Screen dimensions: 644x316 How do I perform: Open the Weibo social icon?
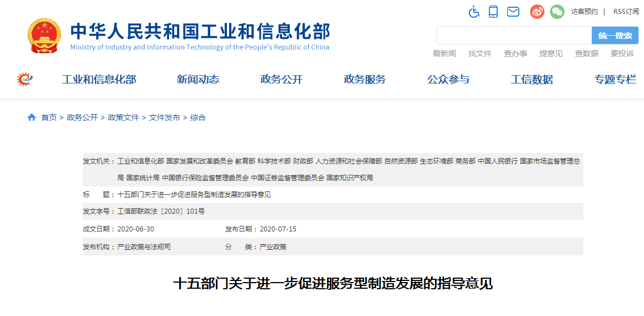(x=537, y=12)
